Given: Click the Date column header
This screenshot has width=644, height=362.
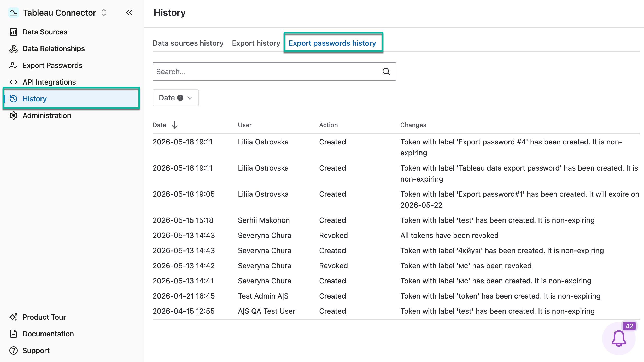Looking at the screenshot, I should point(159,125).
